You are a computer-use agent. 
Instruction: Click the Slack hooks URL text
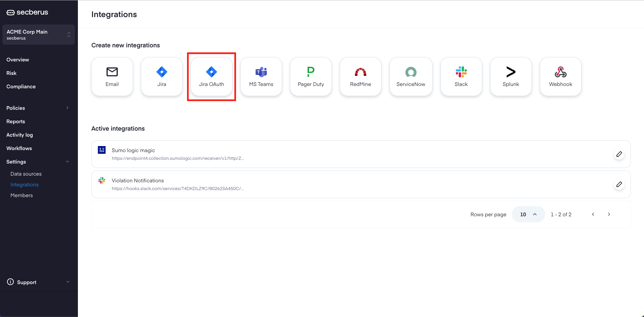click(178, 189)
